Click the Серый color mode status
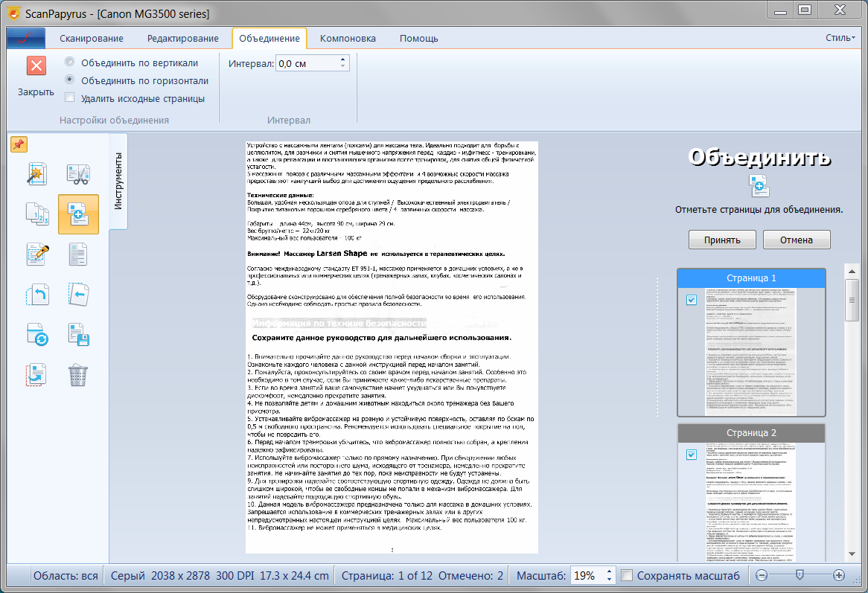 click(x=128, y=575)
